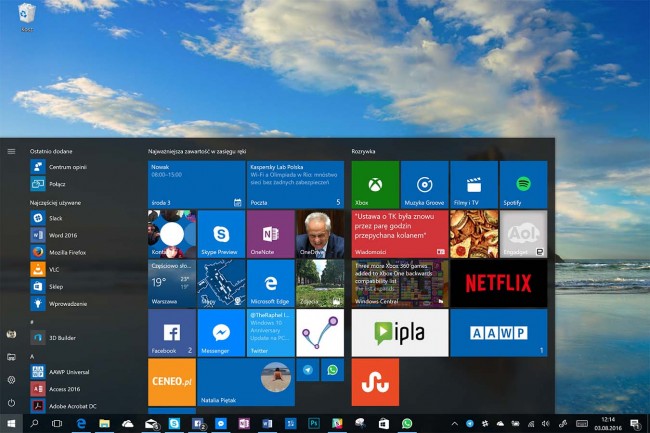
Task: Jump to letter A app group header
Action: [32, 356]
